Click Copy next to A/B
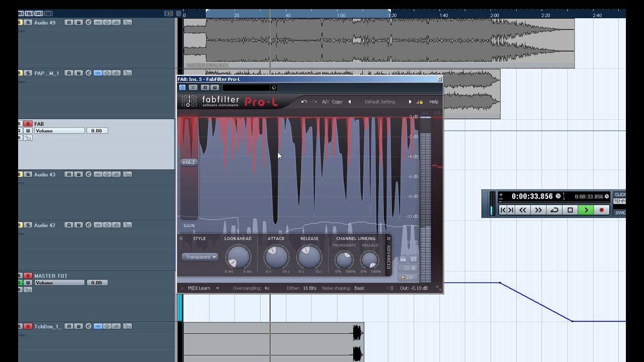 click(337, 102)
